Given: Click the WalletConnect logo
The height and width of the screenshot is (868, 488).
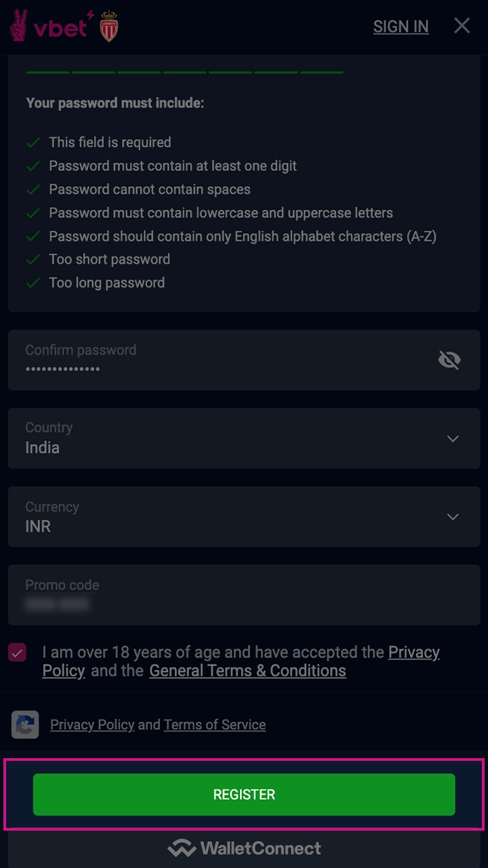Looking at the screenshot, I should tap(244, 848).
